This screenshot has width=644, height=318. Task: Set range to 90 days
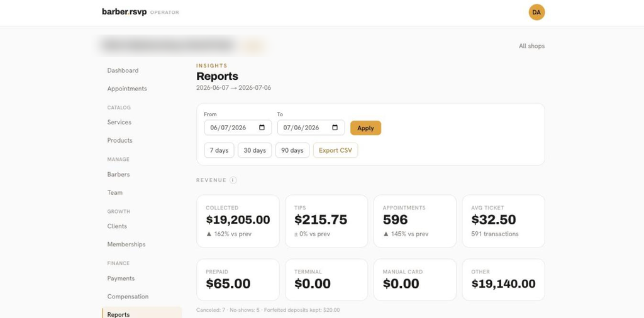[x=292, y=150]
